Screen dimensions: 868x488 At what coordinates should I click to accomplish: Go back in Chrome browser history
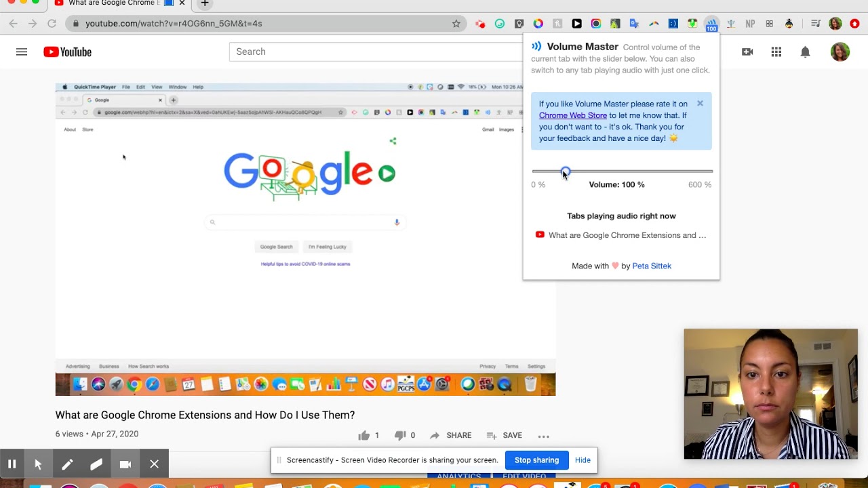coord(14,24)
